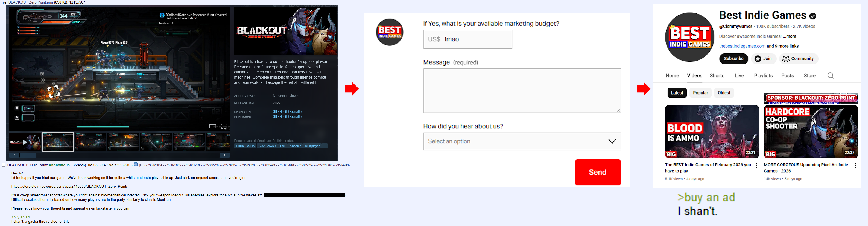Viewport: 868px width, 226px height.
Task: Expand the 'How did you hear about us?' dropdown
Action: click(522, 142)
